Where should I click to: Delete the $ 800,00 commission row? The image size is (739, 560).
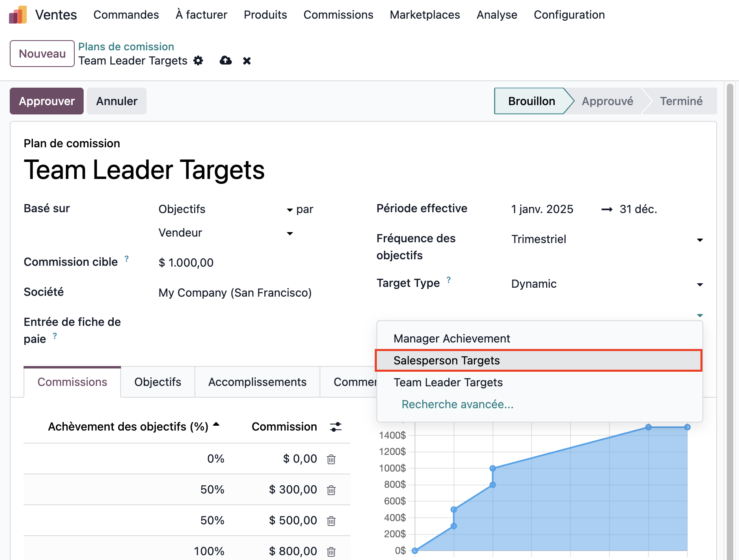point(331,552)
